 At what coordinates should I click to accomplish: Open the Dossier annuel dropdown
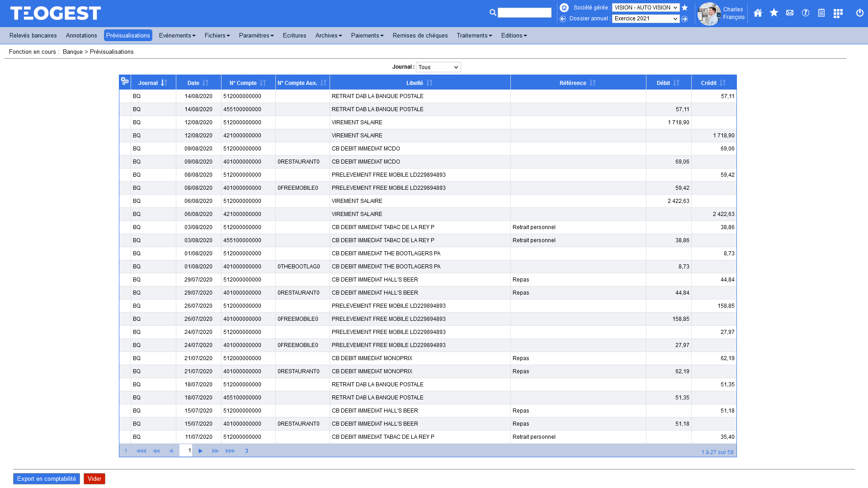coord(645,19)
